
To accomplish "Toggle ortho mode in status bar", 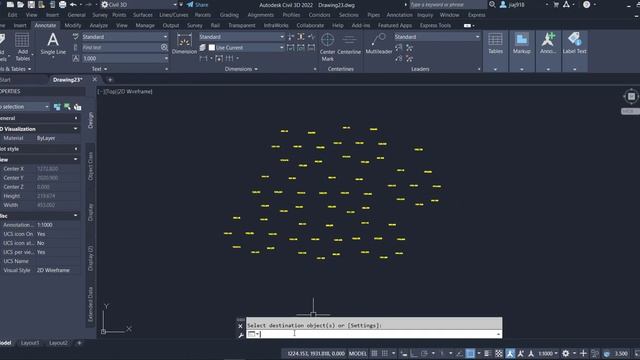I will [x=413, y=353].
